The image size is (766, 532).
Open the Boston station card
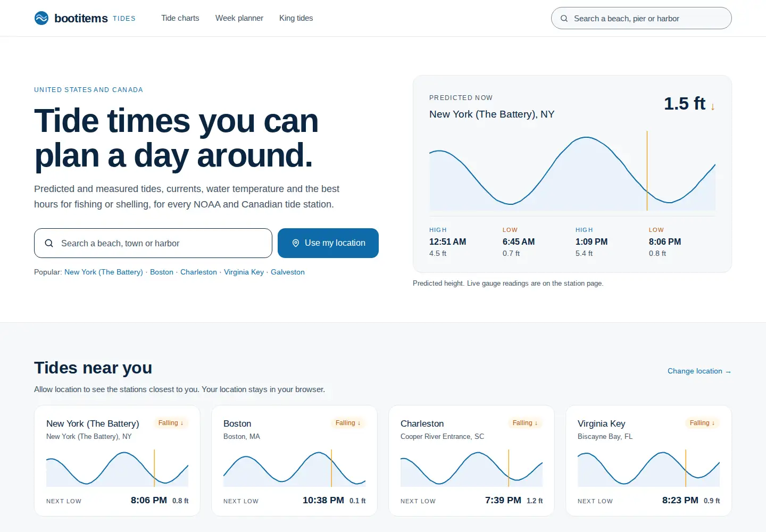coord(294,461)
